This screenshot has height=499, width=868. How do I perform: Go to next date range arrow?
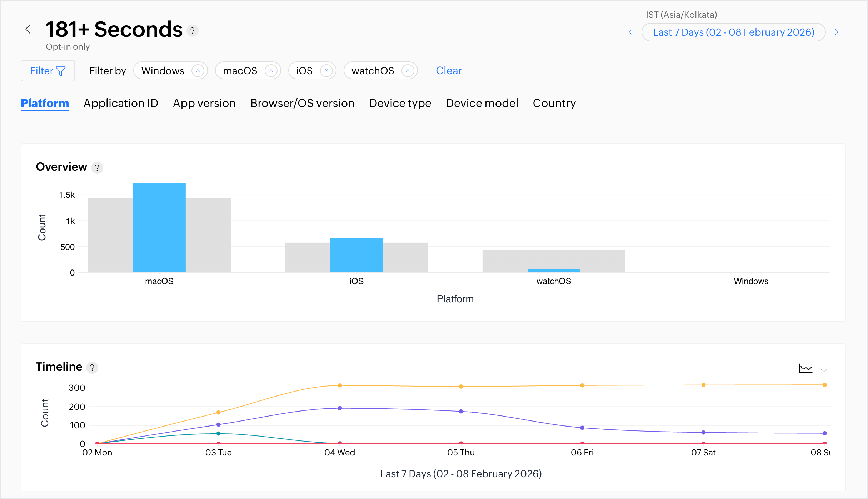pyautogui.click(x=836, y=32)
